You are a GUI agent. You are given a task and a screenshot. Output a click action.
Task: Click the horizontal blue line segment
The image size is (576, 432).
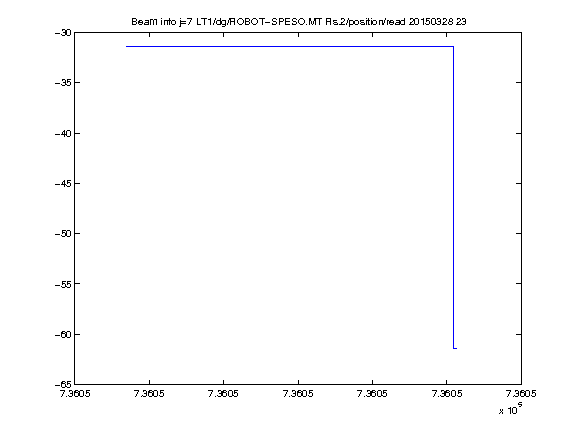[x=290, y=47]
